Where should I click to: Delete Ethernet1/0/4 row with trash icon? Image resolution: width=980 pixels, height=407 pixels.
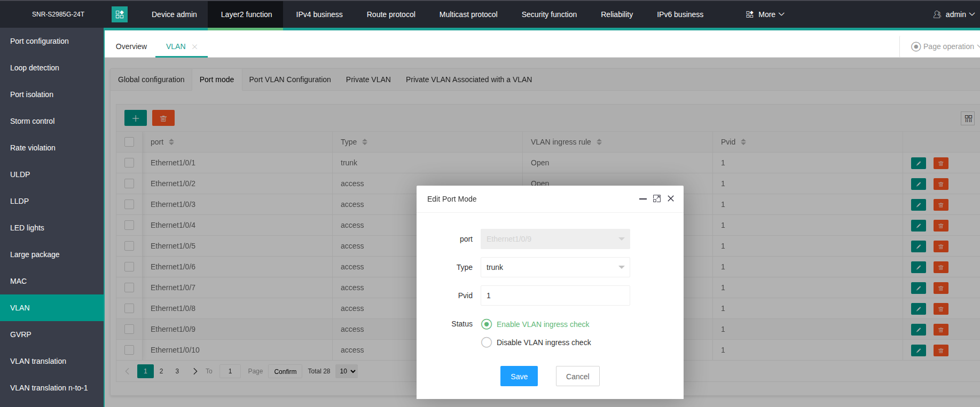941,226
